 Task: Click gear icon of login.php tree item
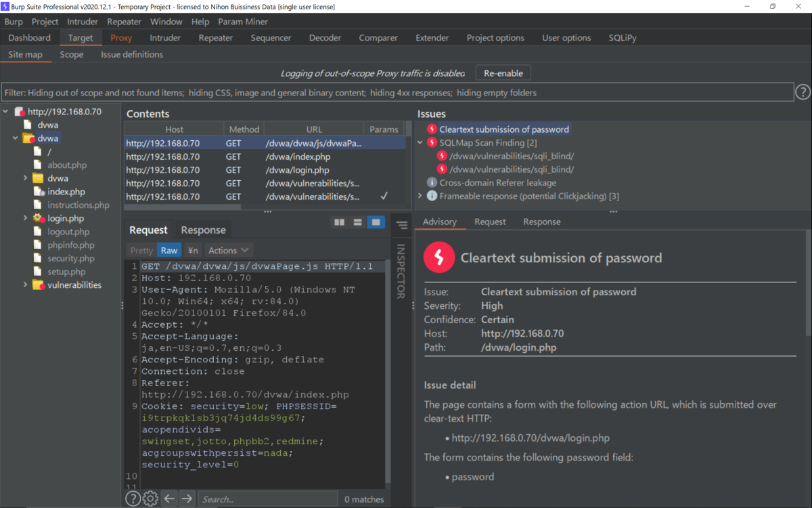coord(39,218)
